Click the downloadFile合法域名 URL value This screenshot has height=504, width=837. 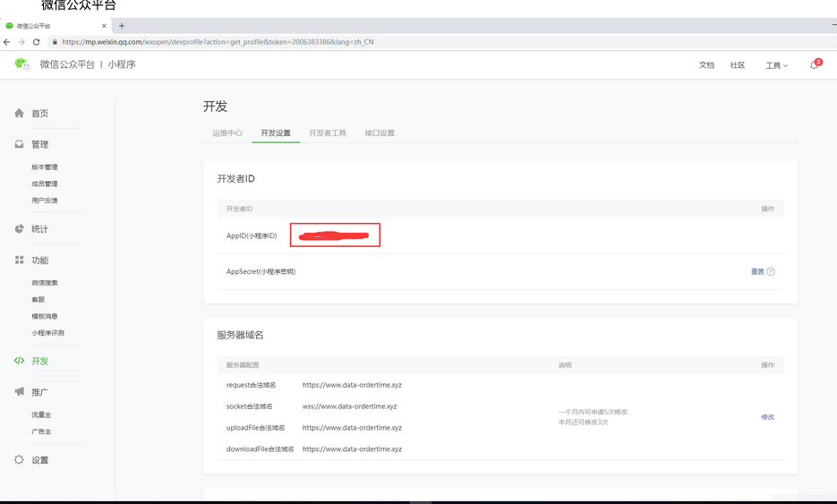pyautogui.click(x=352, y=449)
